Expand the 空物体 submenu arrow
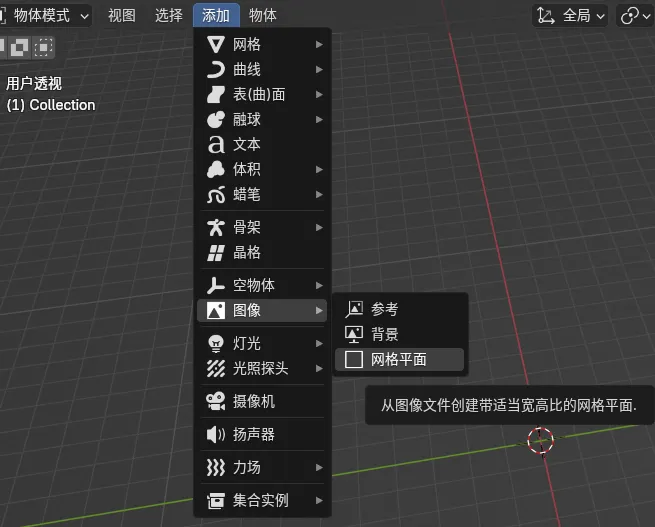The width and height of the screenshot is (655, 527). pyautogui.click(x=319, y=286)
